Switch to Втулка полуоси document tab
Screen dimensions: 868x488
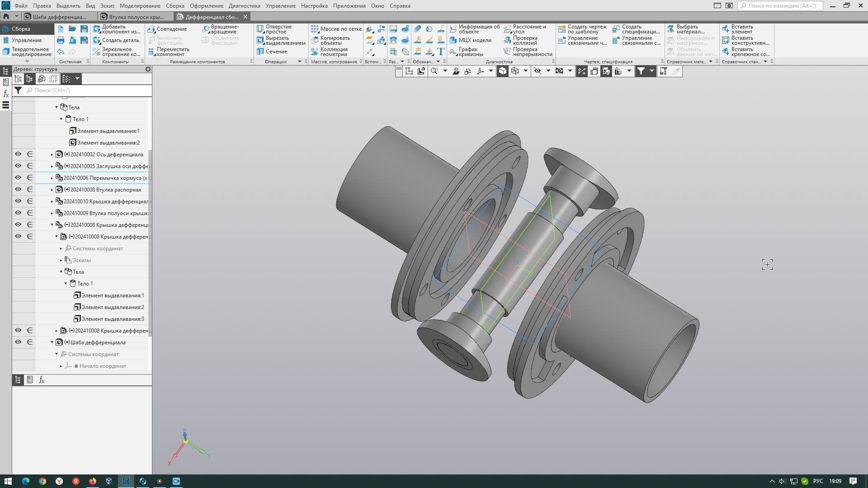pos(136,17)
